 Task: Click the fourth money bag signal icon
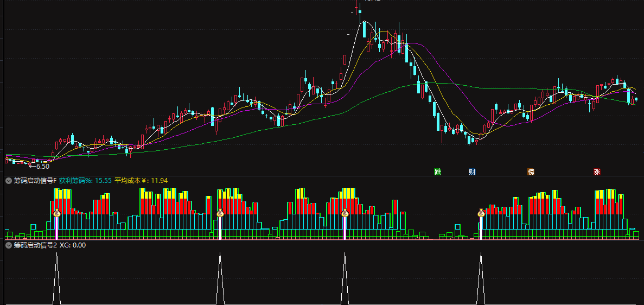click(x=481, y=213)
